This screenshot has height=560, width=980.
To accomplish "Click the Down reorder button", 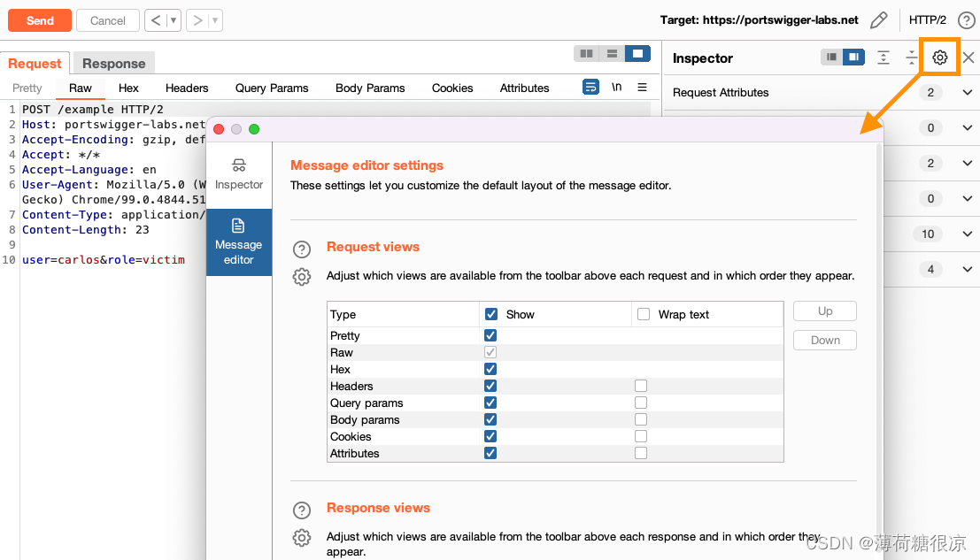I will click(x=825, y=341).
